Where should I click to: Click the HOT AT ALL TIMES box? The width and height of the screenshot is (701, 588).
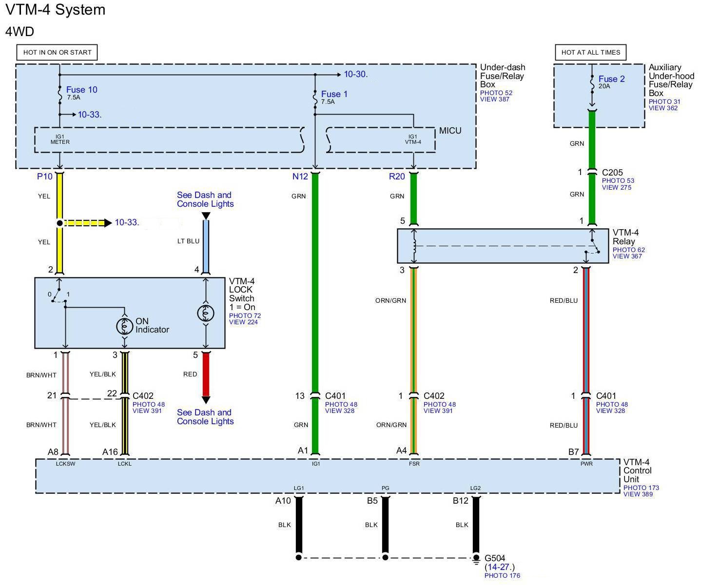[x=590, y=52]
